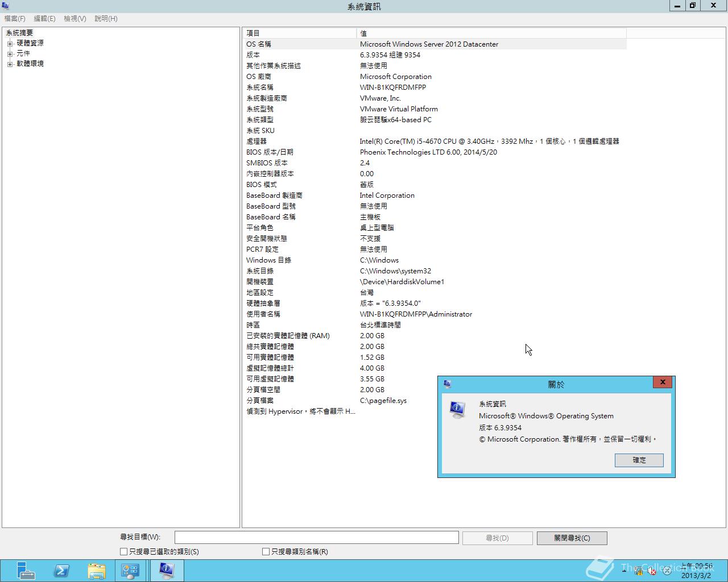Sort by the 值 column header
The image size is (728, 582).
click(x=491, y=33)
